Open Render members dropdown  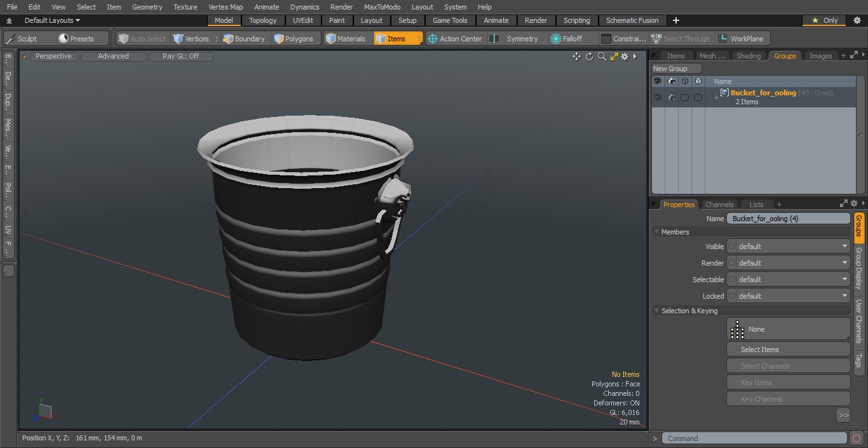[x=788, y=263]
